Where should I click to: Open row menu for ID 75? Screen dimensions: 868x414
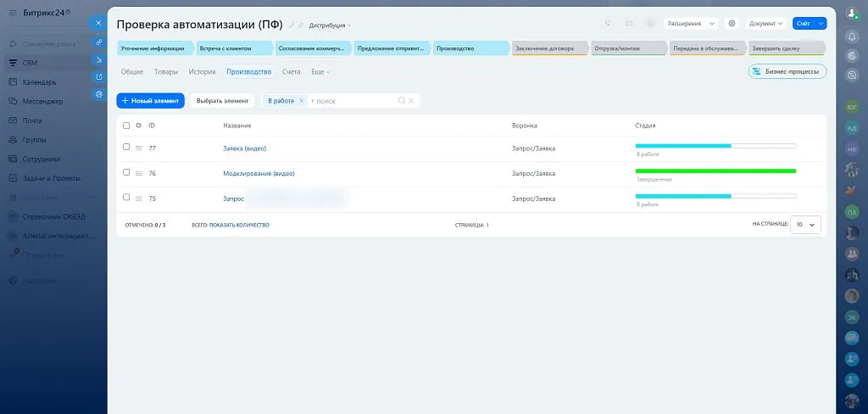click(139, 199)
